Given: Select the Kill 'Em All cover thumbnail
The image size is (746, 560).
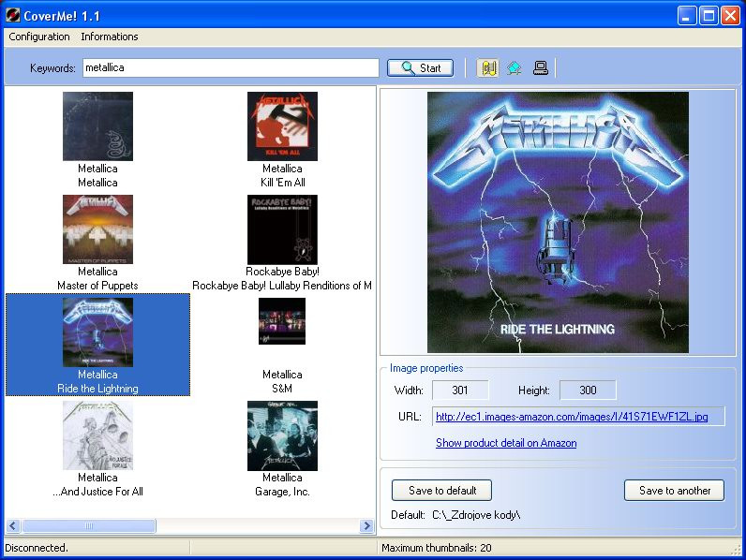Looking at the screenshot, I should [x=283, y=126].
